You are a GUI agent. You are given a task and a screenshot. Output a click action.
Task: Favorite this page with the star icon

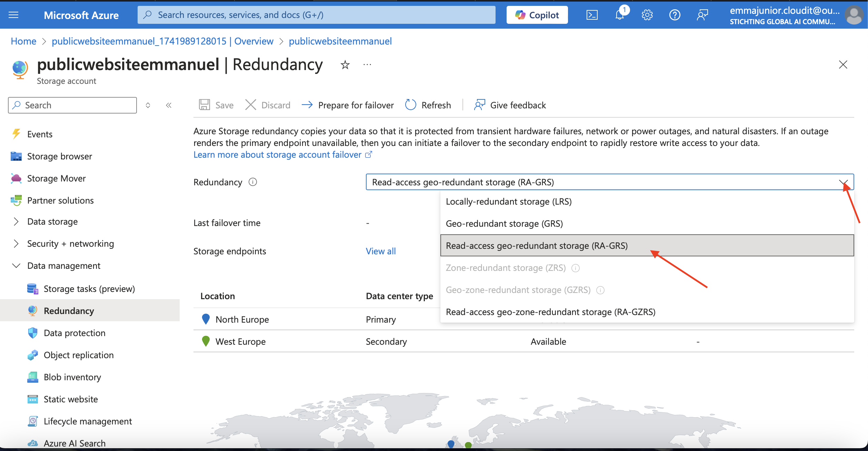(x=345, y=65)
